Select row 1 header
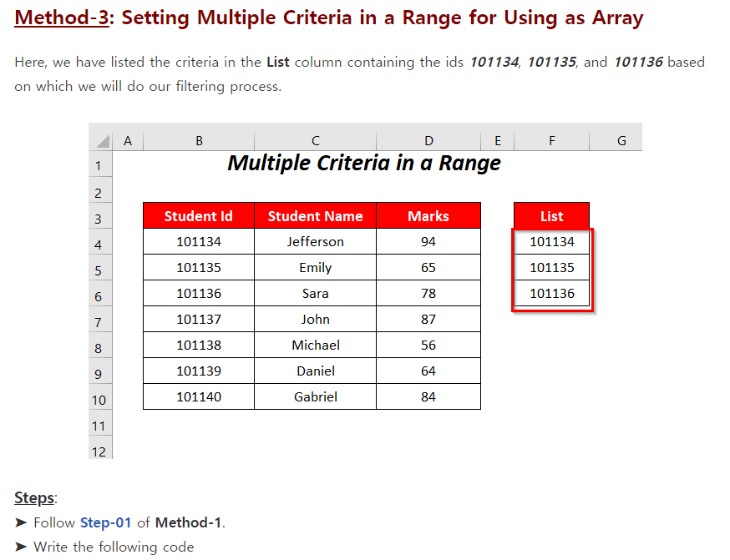This screenshot has width=730, height=560. [100, 165]
